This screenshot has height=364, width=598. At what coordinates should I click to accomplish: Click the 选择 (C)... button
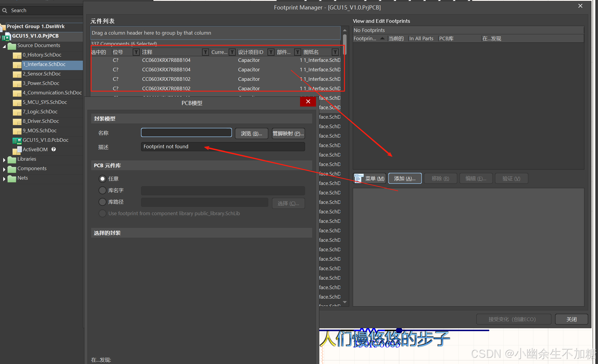(288, 203)
